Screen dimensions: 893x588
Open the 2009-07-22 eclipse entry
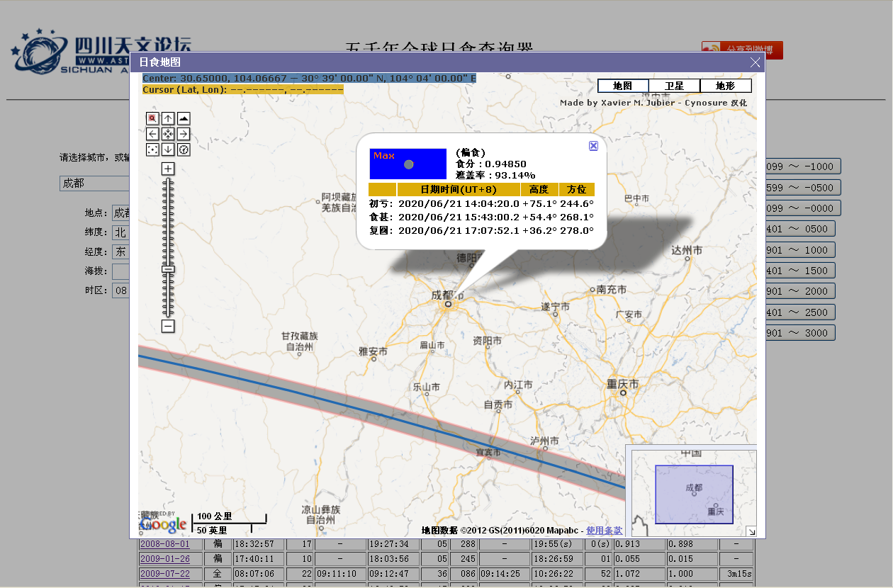click(x=164, y=573)
